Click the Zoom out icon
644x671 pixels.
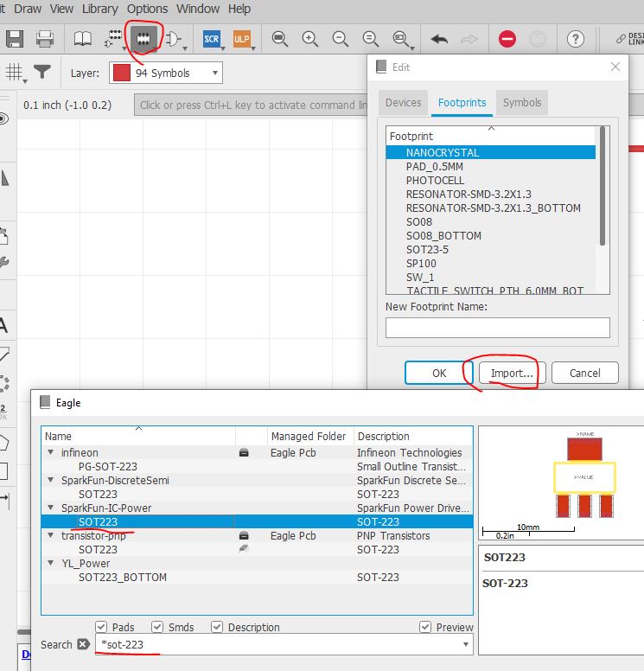(341, 39)
